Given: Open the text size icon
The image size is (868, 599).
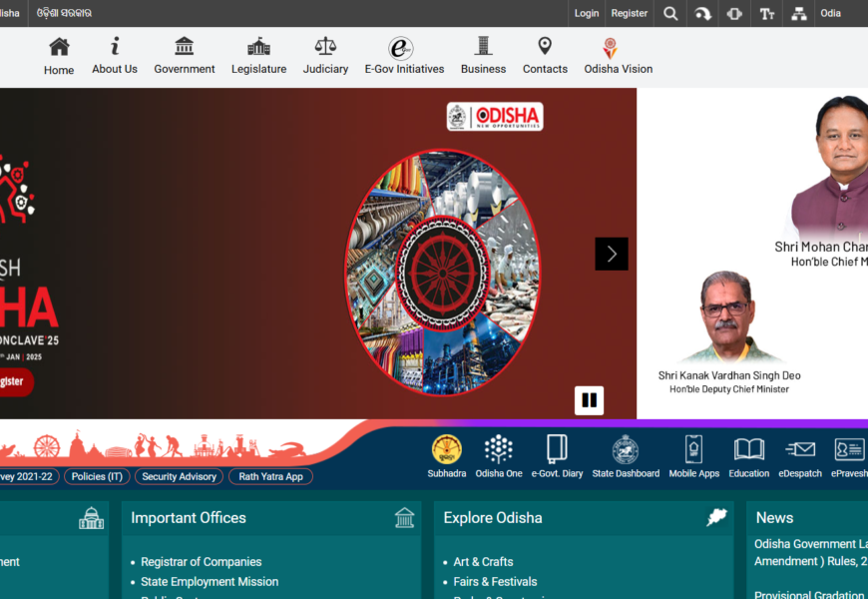Looking at the screenshot, I should (x=766, y=13).
